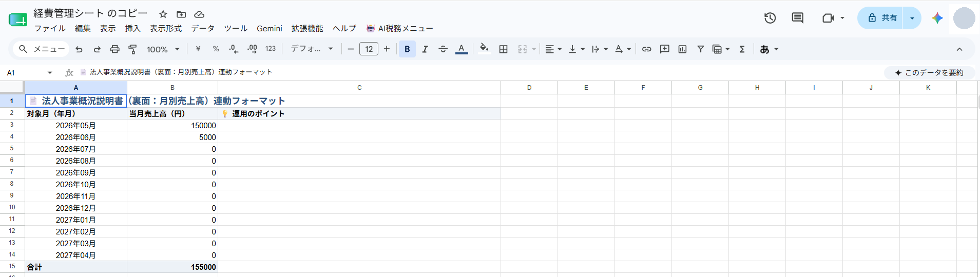This screenshot has height=277, width=980.
Task: Click the account avatar
Action: tap(964, 18)
